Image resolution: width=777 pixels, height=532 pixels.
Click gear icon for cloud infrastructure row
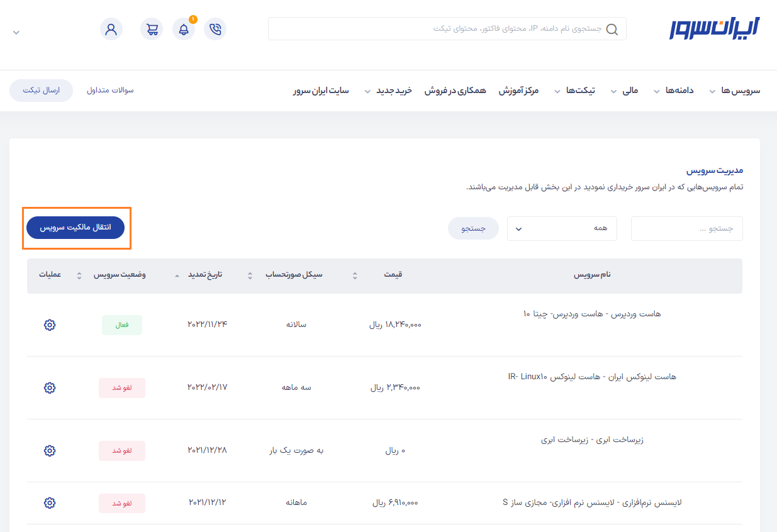(50, 451)
